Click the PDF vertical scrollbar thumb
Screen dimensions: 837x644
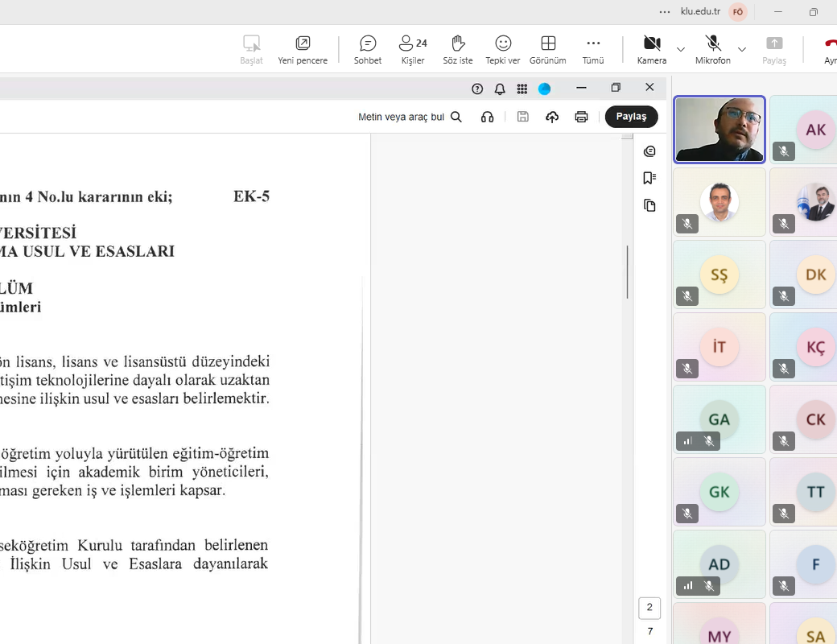click(x=627, y=272)
